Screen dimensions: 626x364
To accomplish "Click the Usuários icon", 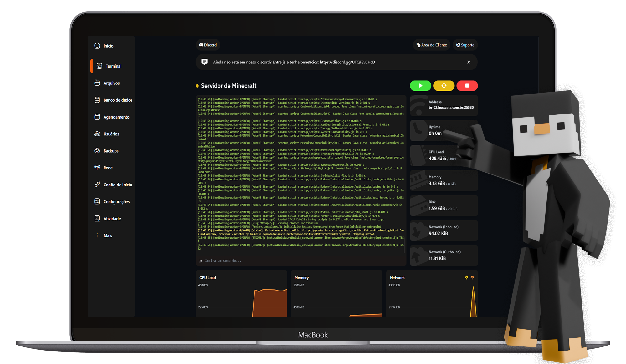I will [x=97, y=134].
